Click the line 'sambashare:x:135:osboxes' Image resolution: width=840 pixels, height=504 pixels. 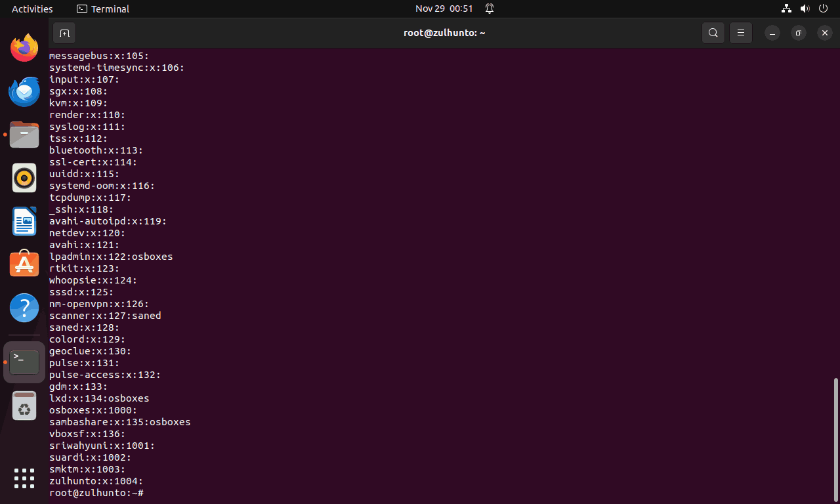point(120,422)
